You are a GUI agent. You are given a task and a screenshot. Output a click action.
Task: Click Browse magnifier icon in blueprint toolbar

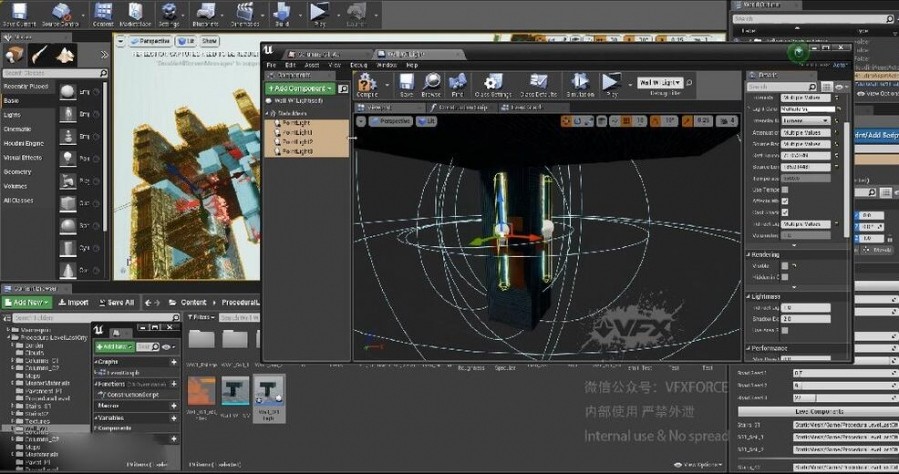pyautogui.click(x=431, y=85)
